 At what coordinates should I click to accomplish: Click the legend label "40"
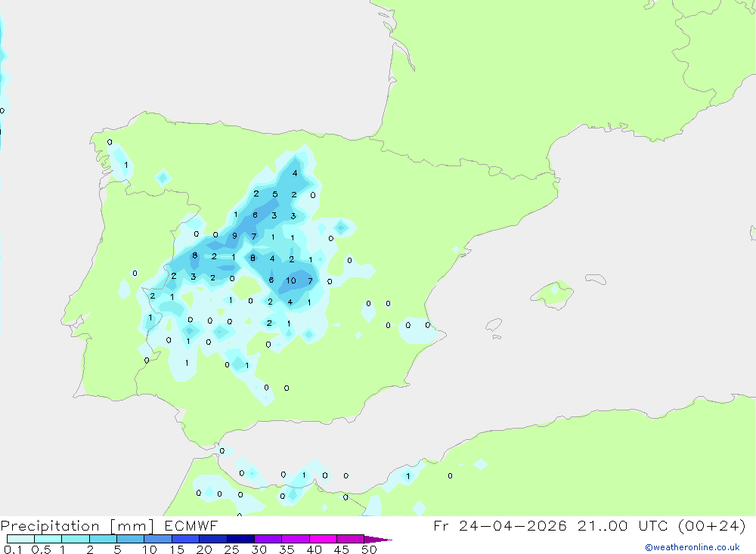314,549
